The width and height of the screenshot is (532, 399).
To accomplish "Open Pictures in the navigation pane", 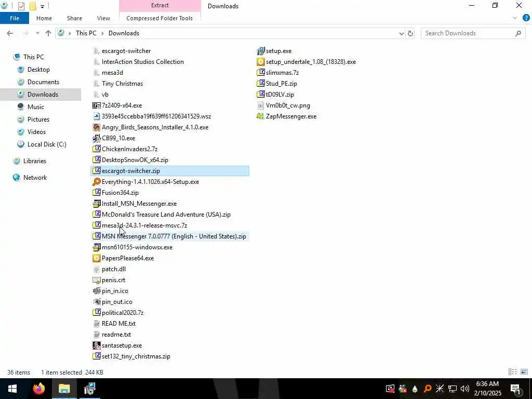I will coord(38,119).
